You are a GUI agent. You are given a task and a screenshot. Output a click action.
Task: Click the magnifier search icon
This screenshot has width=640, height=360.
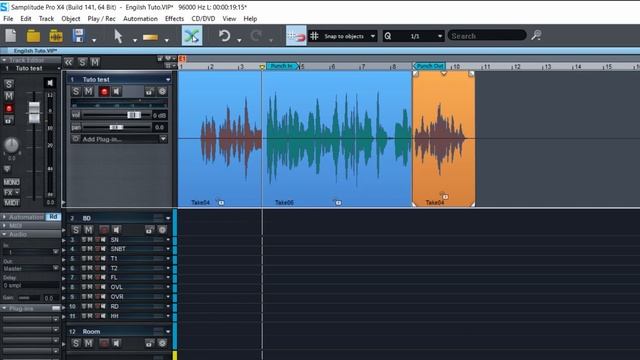pos(536,36)
